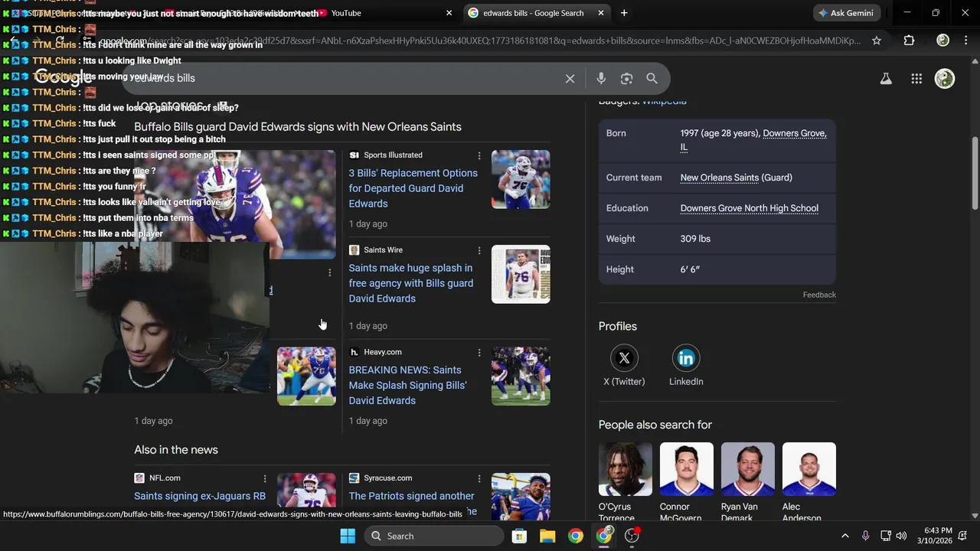Start voice search with the microphone icon
Viewport: 980px width, 551px height.
point(601,78)
